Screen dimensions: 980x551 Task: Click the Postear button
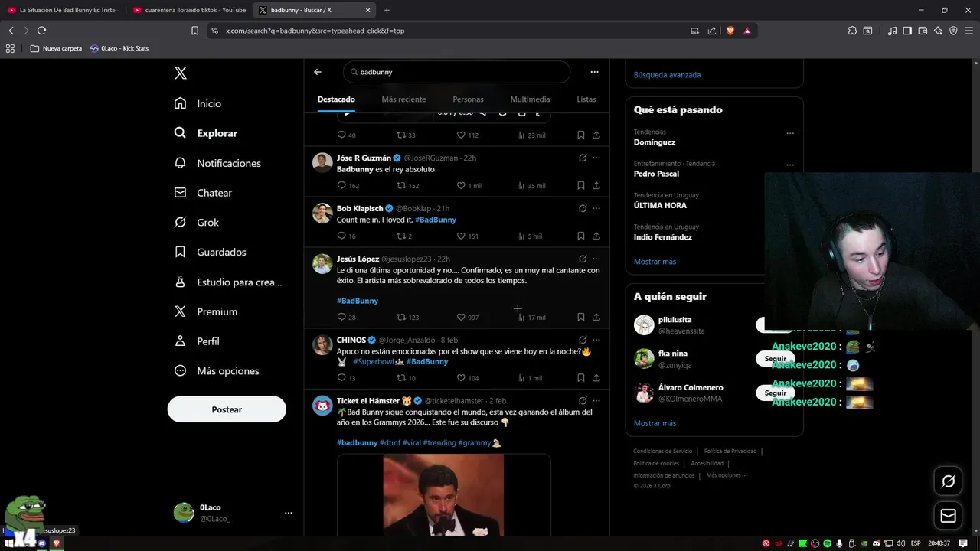(227, 409)
